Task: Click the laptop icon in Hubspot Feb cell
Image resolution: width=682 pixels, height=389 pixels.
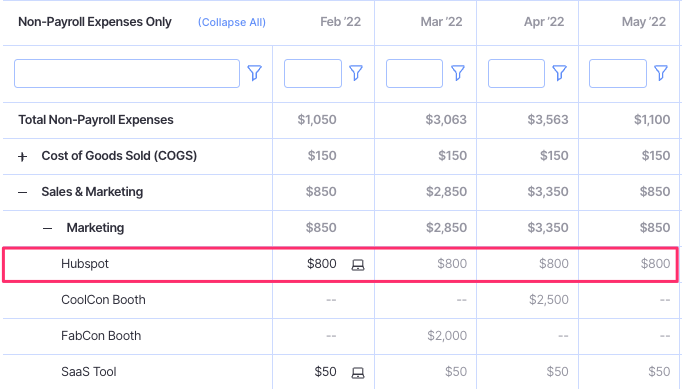Action: click(x=358, y=265)
